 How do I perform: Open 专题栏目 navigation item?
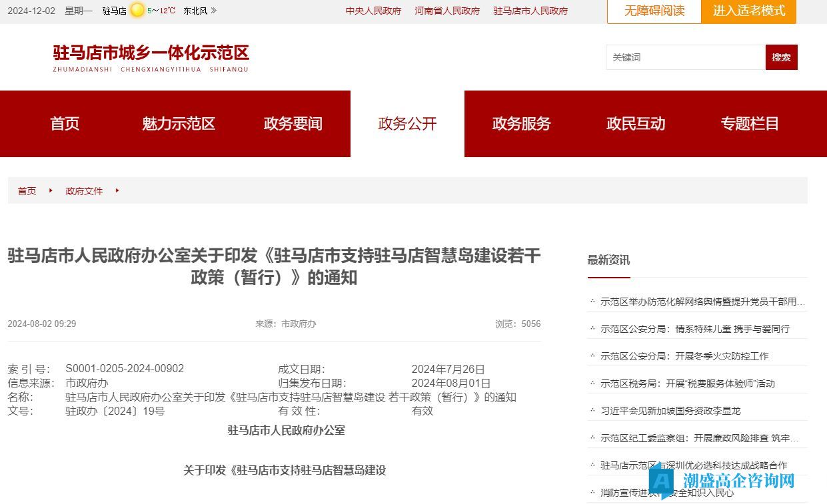[750, 124]
